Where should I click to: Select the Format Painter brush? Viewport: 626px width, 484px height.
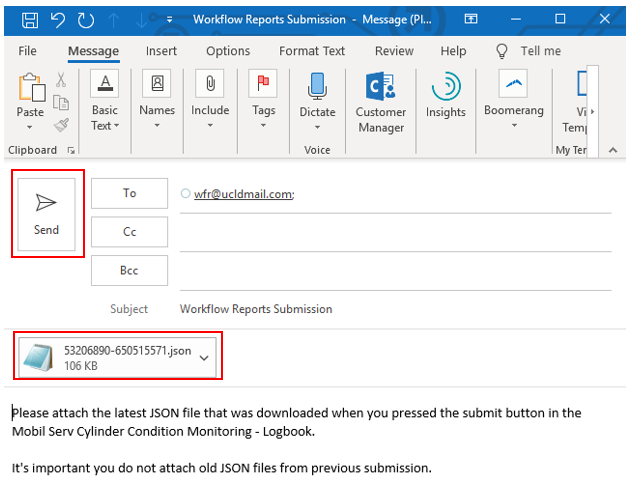coord(61,125)
